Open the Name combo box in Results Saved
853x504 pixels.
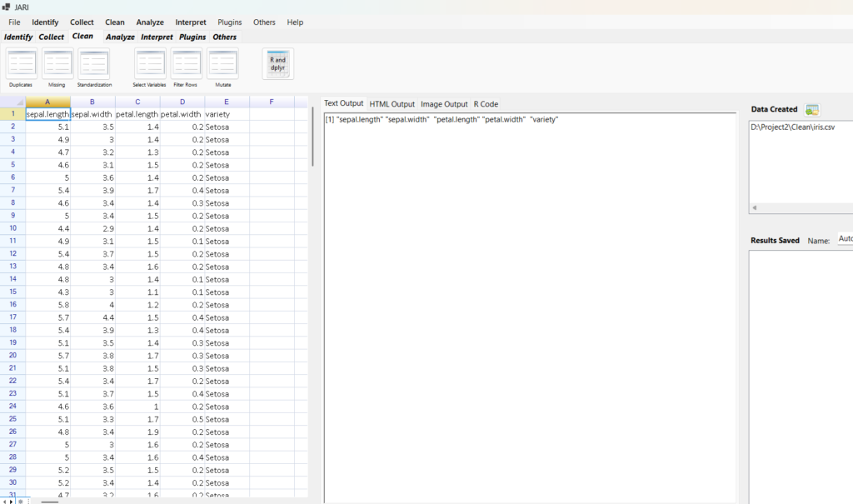pyautogui.click(x=844, y=240)
